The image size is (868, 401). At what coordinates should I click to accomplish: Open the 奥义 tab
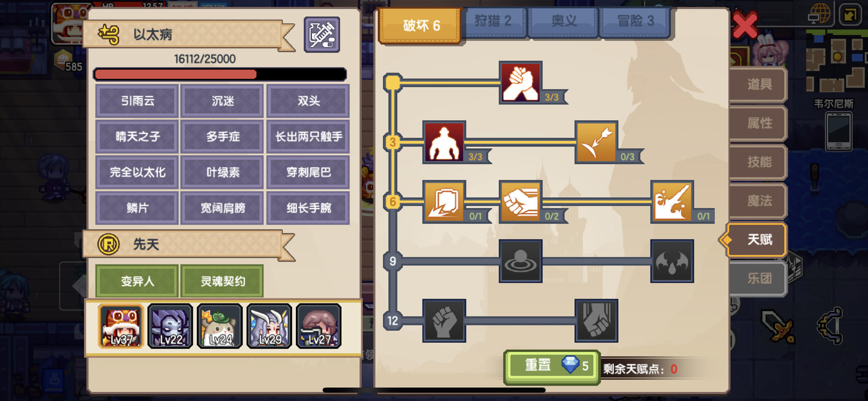pos(564,21)
